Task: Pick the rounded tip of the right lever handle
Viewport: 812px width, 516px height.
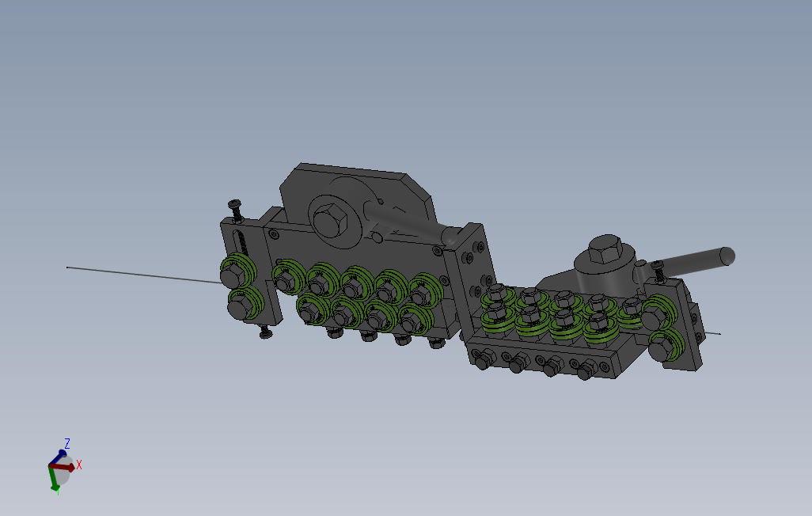Action: (727, 256)
